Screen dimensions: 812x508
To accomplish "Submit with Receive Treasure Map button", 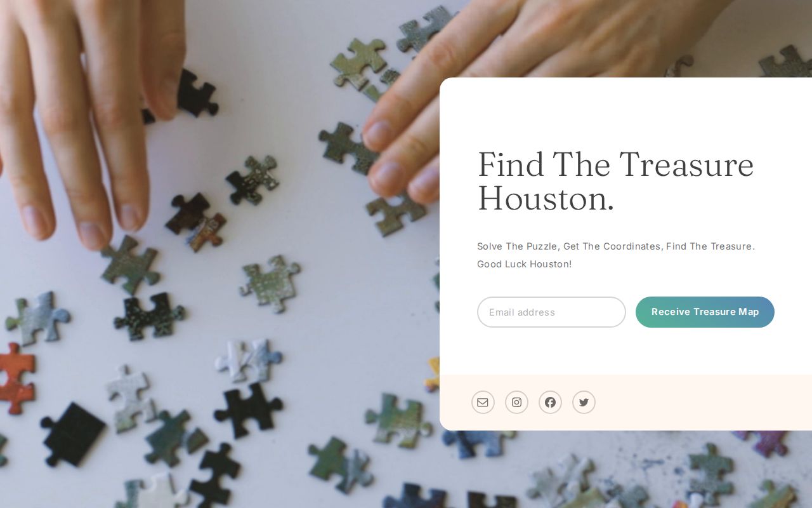I will [705, 312].
